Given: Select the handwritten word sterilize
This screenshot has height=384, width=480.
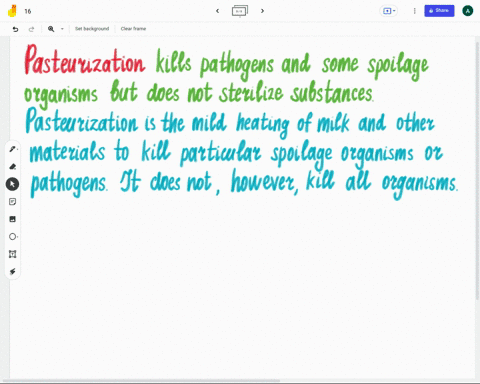Looking at the screenshot, I should 251,92.
